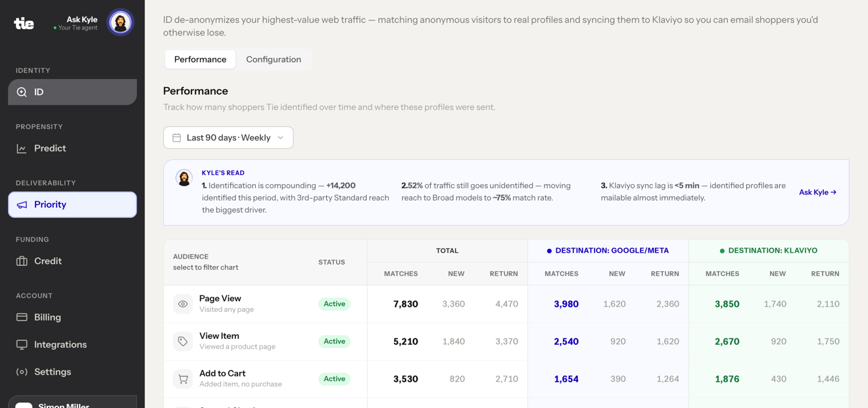Viewport: 868px width, 408px height.
Task: Click the Priority megaphone icon
Action: [x=22, y=205]
